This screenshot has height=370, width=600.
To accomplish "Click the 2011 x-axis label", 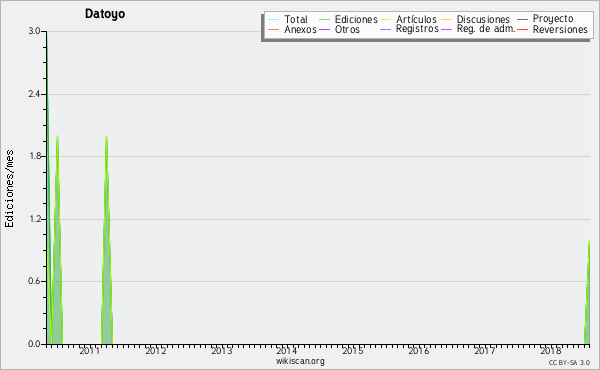I will click(90, 350).
